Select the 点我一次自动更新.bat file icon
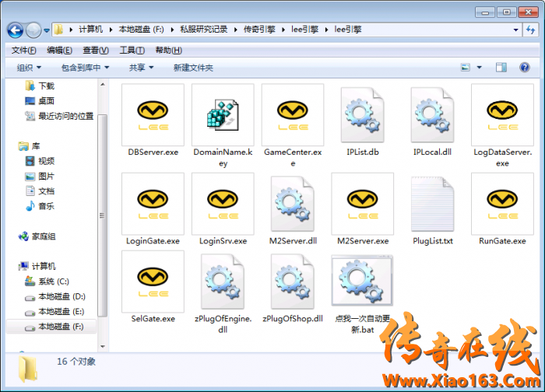This screenshot has width=545, height=392. [363, 281]
